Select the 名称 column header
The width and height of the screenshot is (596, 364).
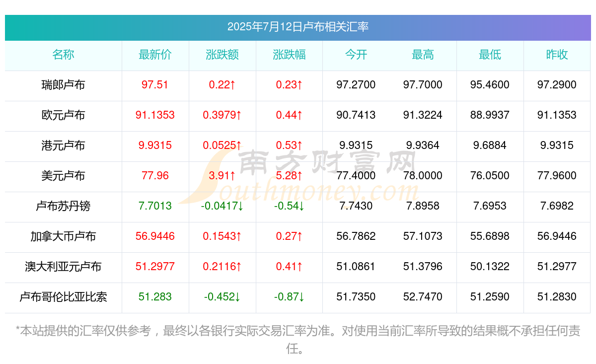63,55
